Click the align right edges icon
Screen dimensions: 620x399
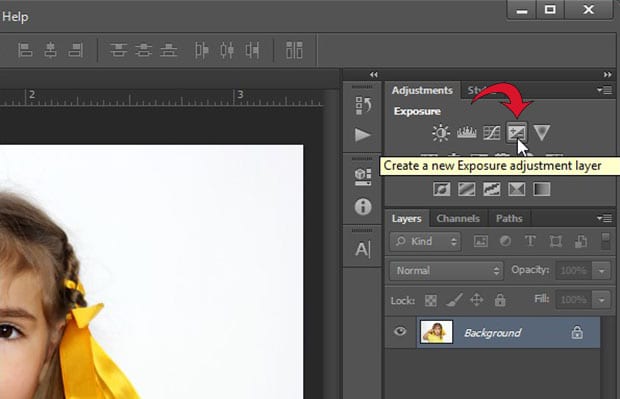[x=75, y=51]
